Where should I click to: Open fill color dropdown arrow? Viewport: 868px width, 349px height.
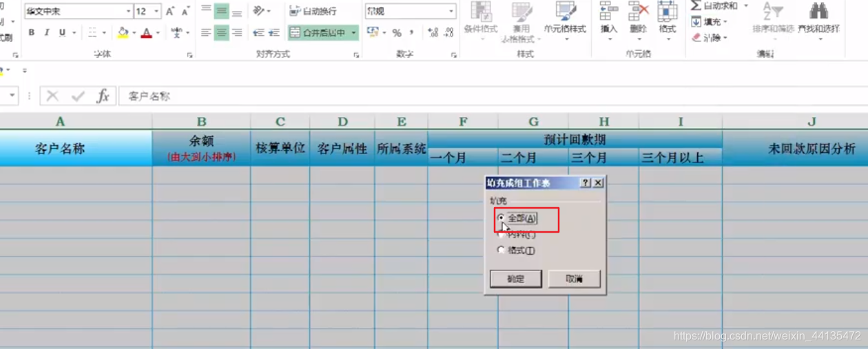(x=134, y=32)
